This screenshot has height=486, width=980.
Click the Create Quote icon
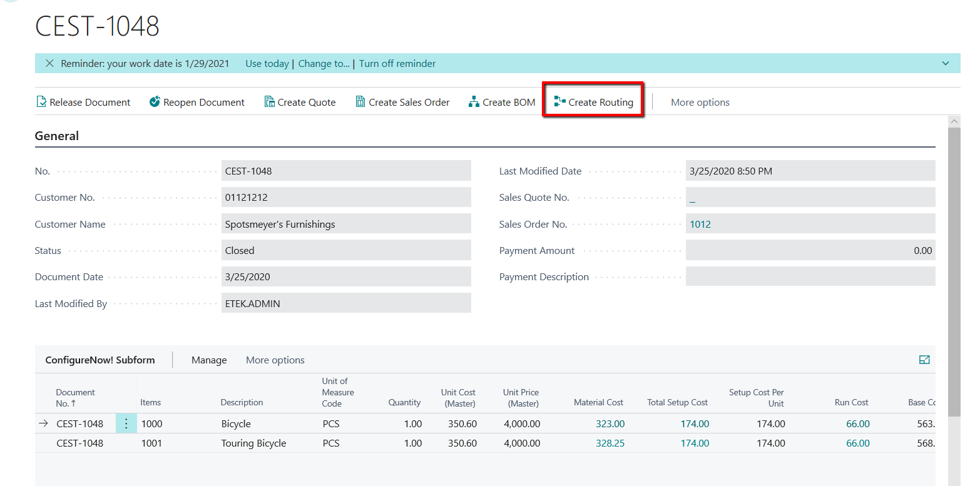point(270,102)
